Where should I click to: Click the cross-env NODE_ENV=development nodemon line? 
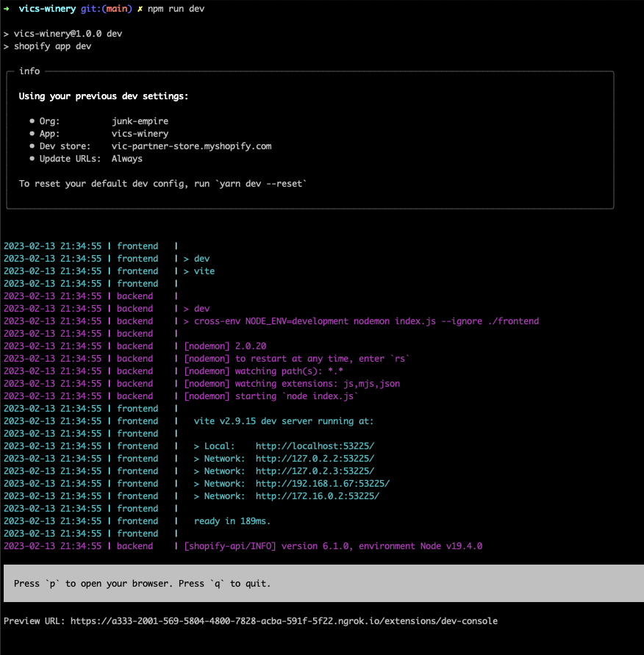(x=361, y=321)
